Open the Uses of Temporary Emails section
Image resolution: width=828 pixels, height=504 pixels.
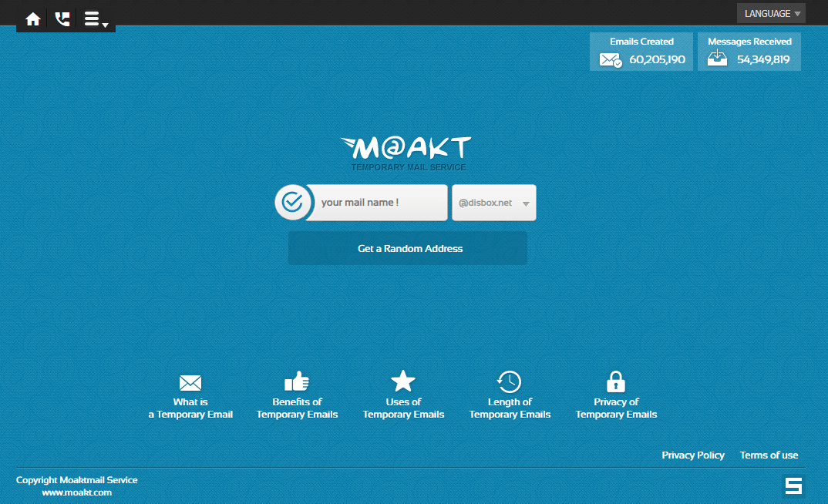(403, 408)
